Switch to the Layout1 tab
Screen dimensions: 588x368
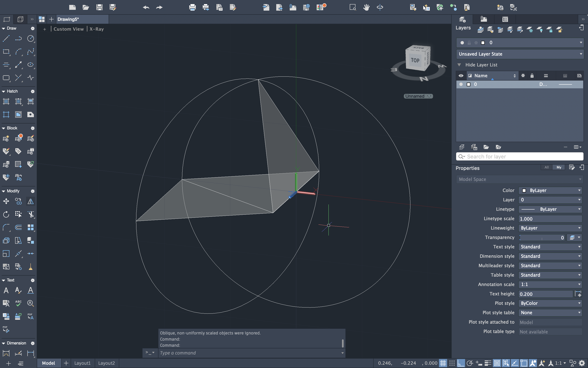click(x=82, y=363)
